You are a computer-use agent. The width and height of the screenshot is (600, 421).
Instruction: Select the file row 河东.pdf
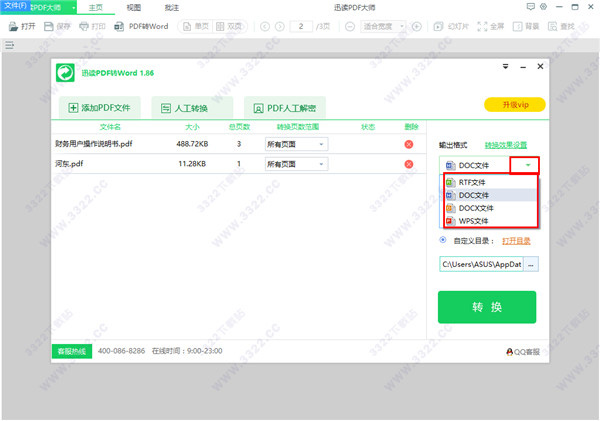tap(239, 164)
